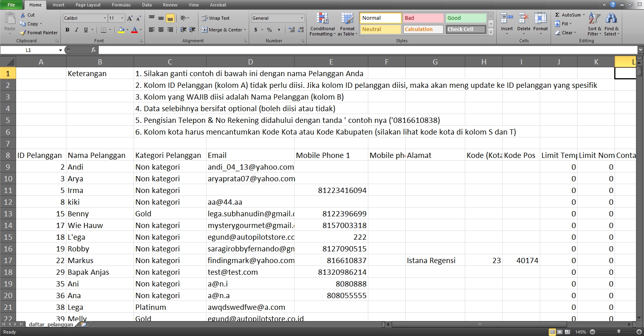Enable Wrap Text for cell

coord(215,18)
